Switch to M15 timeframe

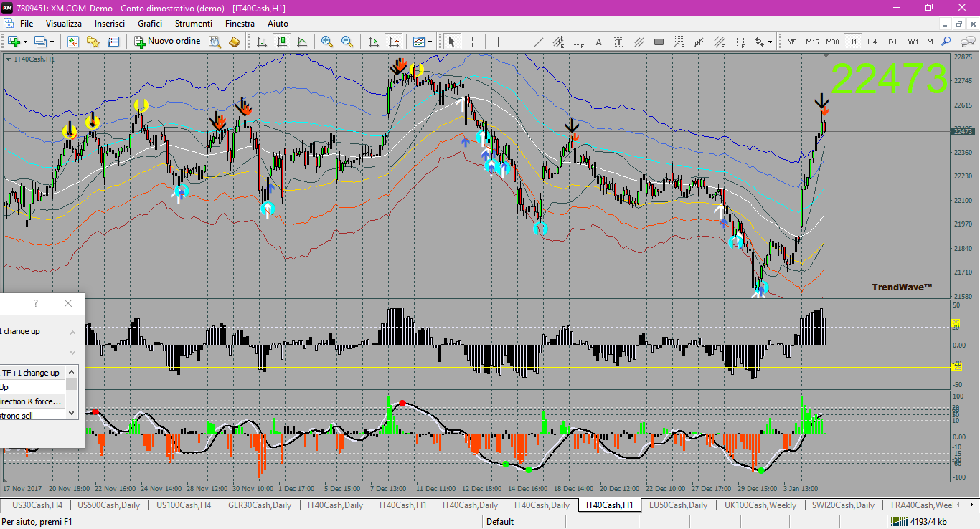(812, 42)
